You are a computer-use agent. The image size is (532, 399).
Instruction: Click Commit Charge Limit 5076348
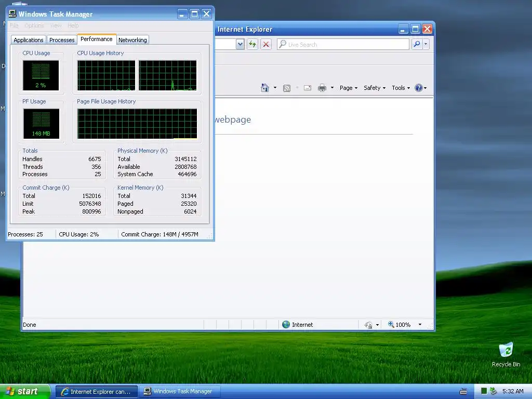(x=90, y=204)
